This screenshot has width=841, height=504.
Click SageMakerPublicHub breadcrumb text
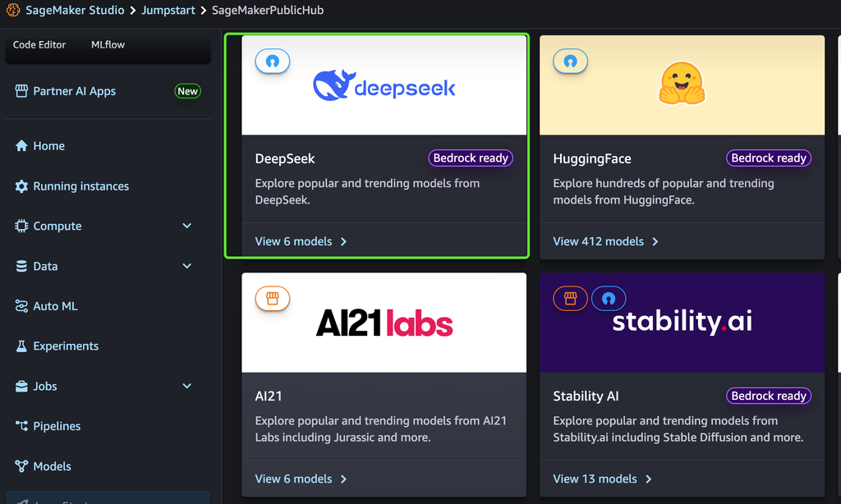[268, 10]
